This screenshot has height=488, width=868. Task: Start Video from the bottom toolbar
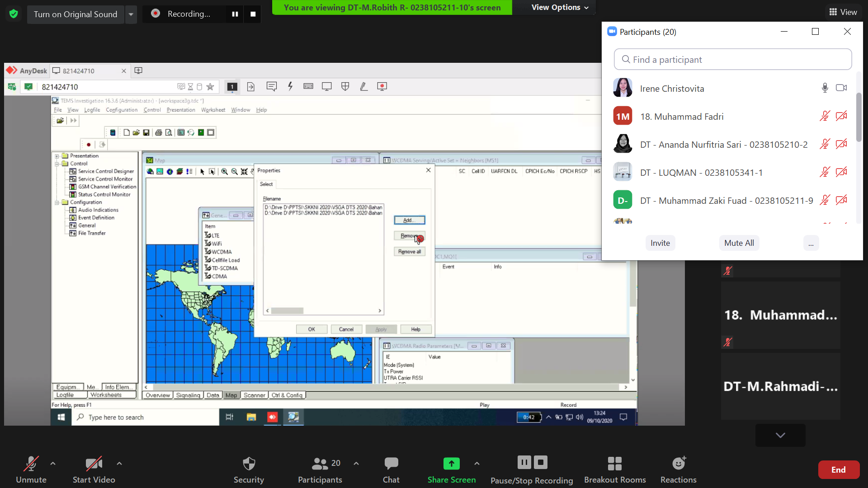point(94,464)
